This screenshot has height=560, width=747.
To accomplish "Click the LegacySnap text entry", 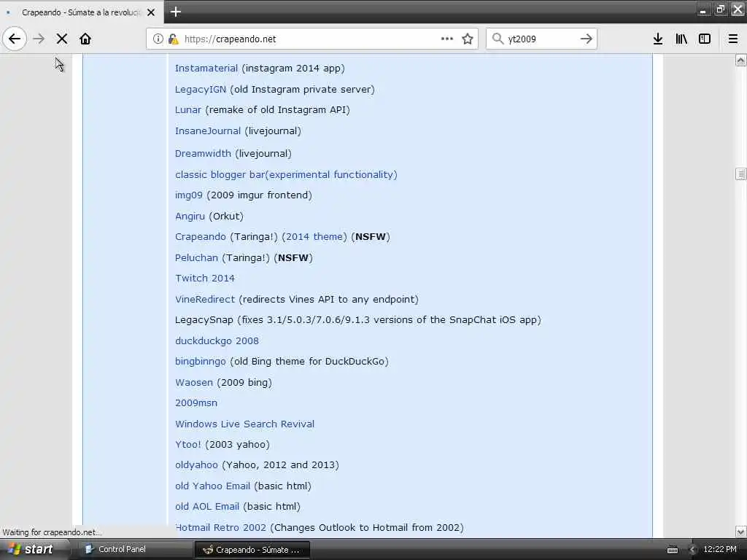I will click(x=357, y=319).
